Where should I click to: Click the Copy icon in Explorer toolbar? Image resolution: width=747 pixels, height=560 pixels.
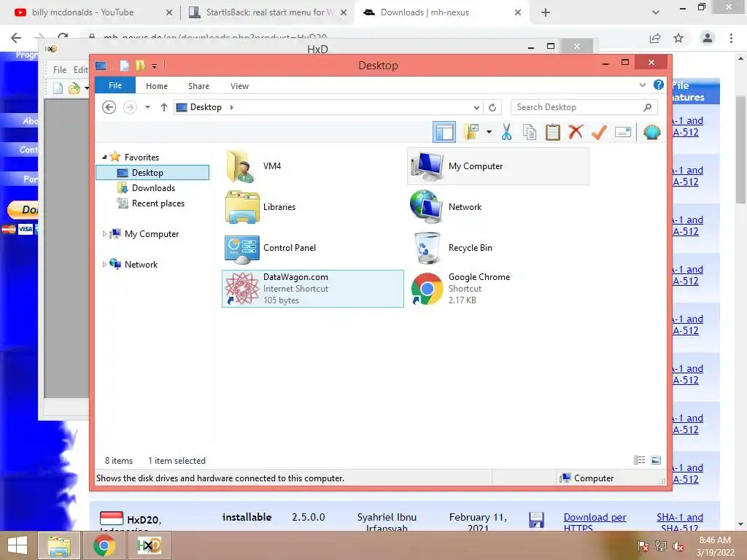[530, 132]
